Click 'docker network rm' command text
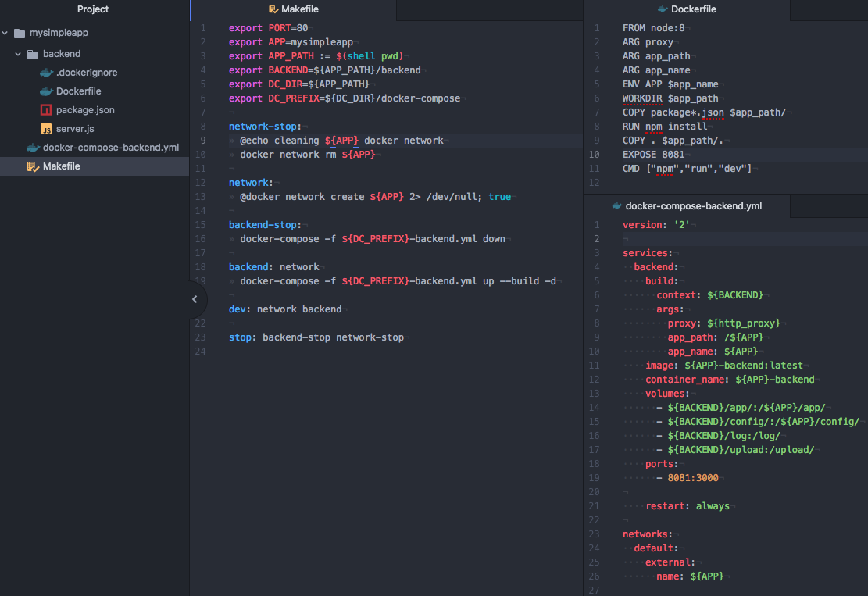 (x=288, y=155)
